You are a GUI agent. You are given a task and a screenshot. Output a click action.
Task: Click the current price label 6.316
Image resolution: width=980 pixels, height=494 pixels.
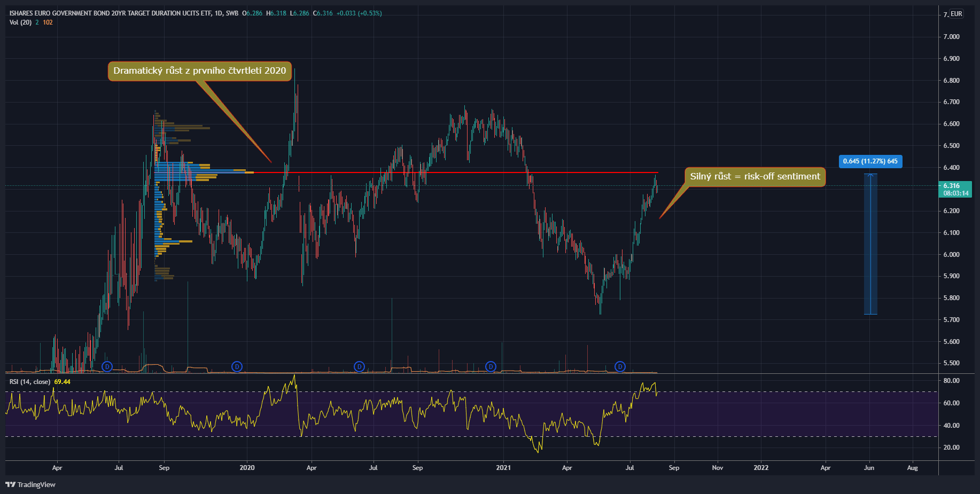coord(955,189)
